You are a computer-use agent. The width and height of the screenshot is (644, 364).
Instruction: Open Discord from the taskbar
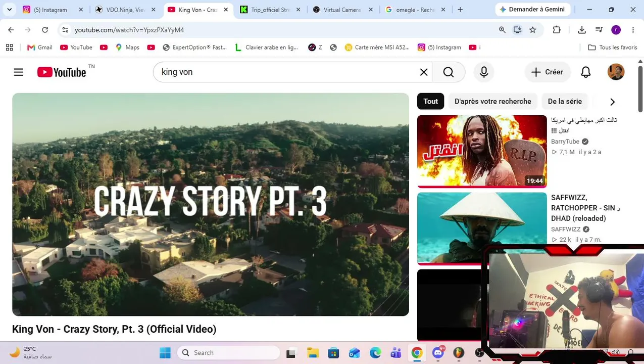coord(438,353)
